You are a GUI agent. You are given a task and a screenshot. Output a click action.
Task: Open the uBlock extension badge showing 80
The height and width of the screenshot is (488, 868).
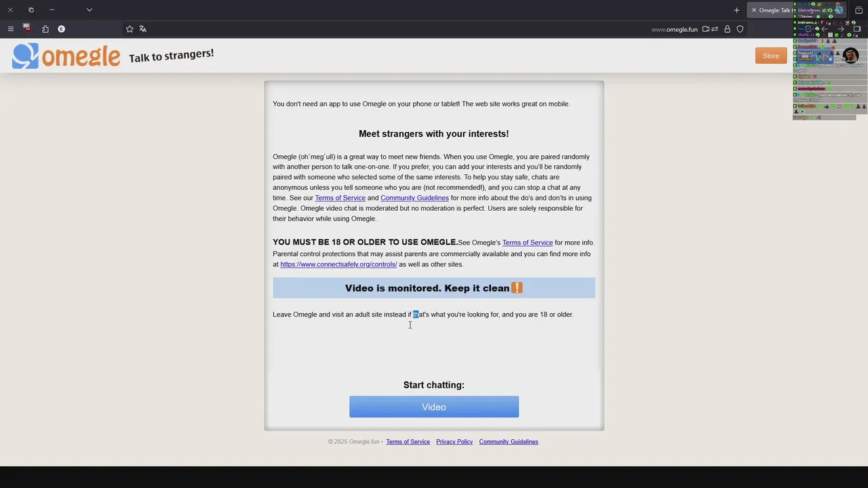(26, 28)
